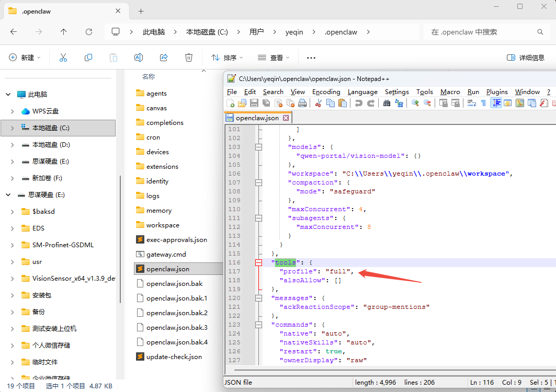556x392 pixels.
Task: Click Explorer's Copy icon
Action: tap(88, 57)
